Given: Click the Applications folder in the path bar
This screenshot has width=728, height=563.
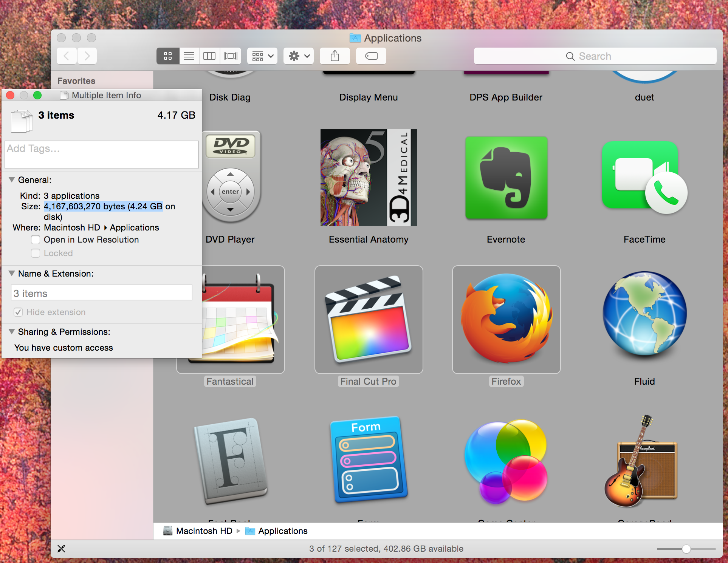Looking at the screenshot, I should click(276, 531).
